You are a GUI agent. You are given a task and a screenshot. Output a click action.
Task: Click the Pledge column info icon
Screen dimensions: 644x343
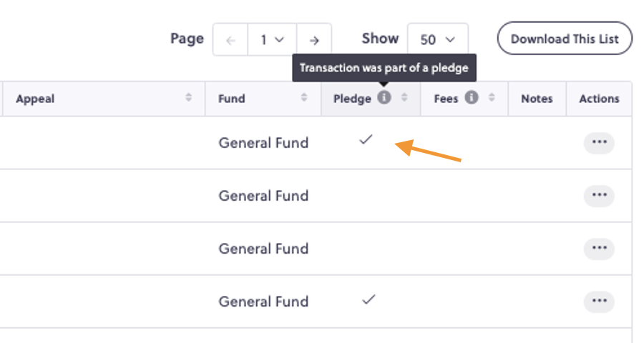[x=384, y=98]
